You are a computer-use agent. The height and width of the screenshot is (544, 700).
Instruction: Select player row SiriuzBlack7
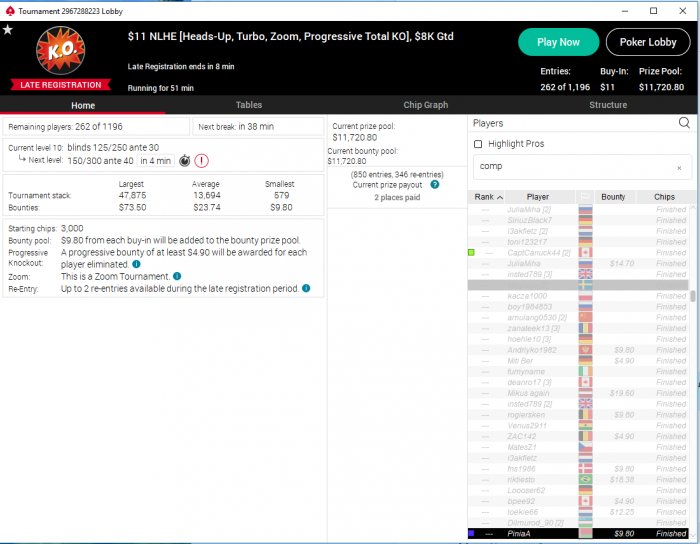(578, 220)
